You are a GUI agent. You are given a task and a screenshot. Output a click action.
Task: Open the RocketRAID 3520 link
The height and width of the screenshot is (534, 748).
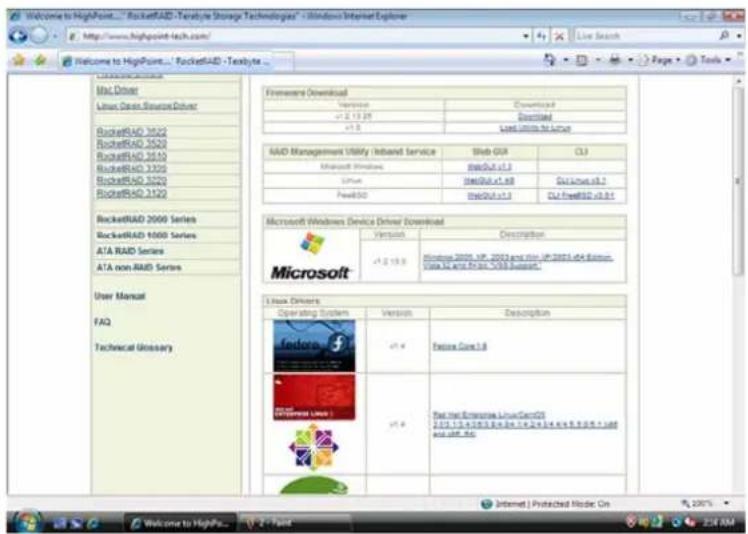click(x=131, y=144)
